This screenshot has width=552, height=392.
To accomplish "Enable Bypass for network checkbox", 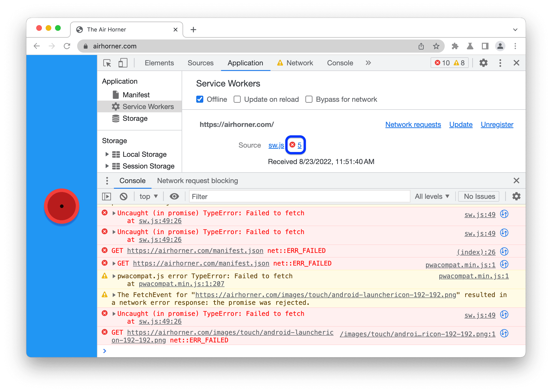I will tap(309, 99).
